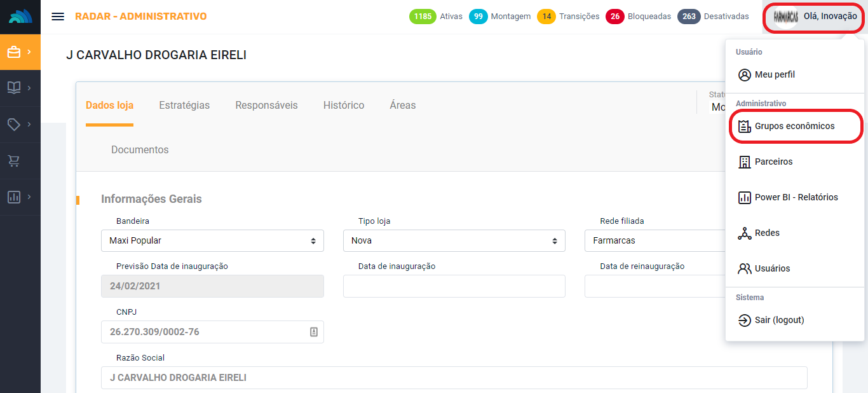Viewport: 868px width, 393px height.
Task: Switch to the Estratégias tab
Action: 184,106
